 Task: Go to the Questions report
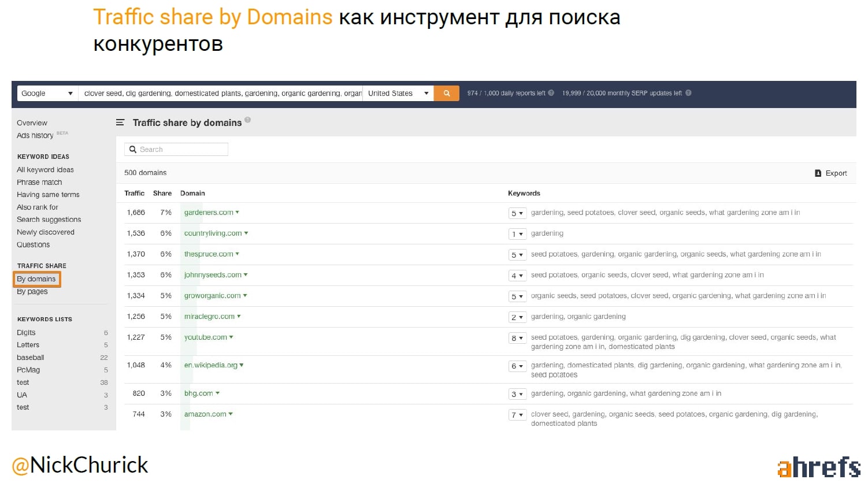[33, 245]
